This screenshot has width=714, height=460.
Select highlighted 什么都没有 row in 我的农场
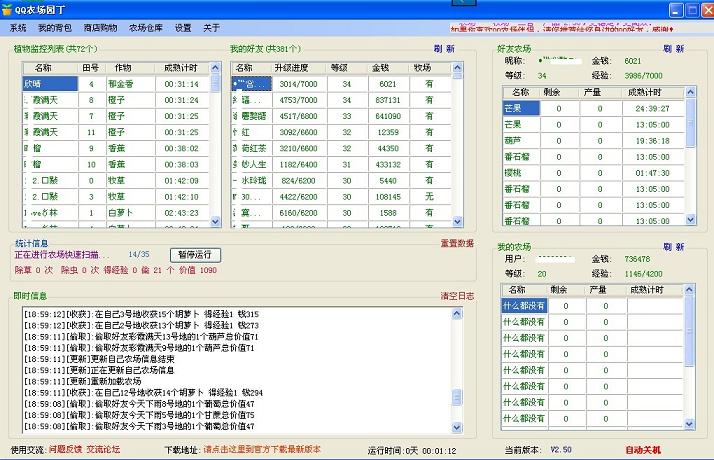592,306
